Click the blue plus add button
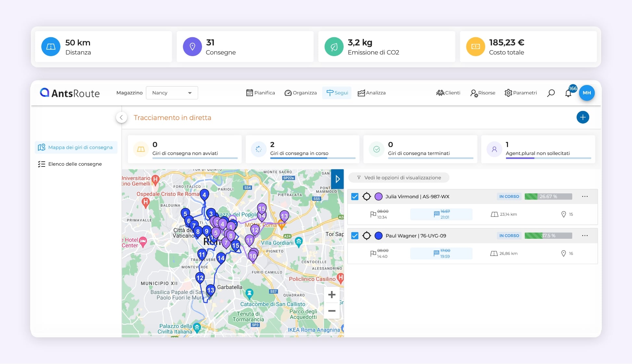 click(583, 117)
